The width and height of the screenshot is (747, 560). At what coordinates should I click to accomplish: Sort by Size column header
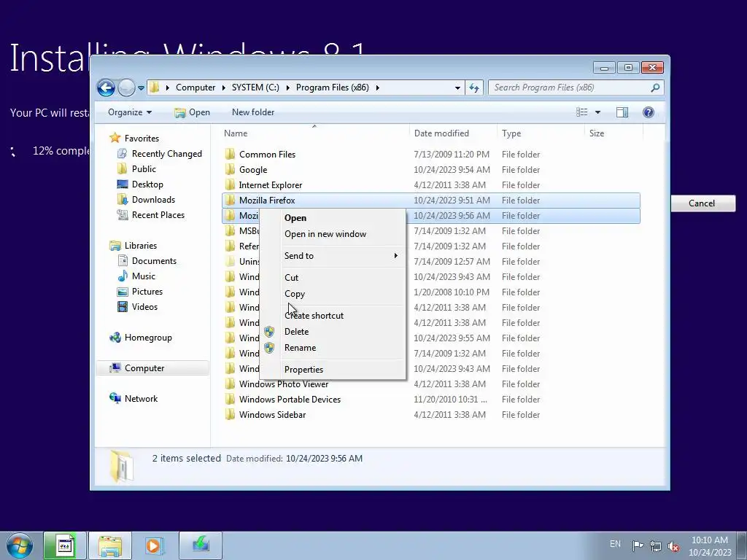click(x=613, y=133)
